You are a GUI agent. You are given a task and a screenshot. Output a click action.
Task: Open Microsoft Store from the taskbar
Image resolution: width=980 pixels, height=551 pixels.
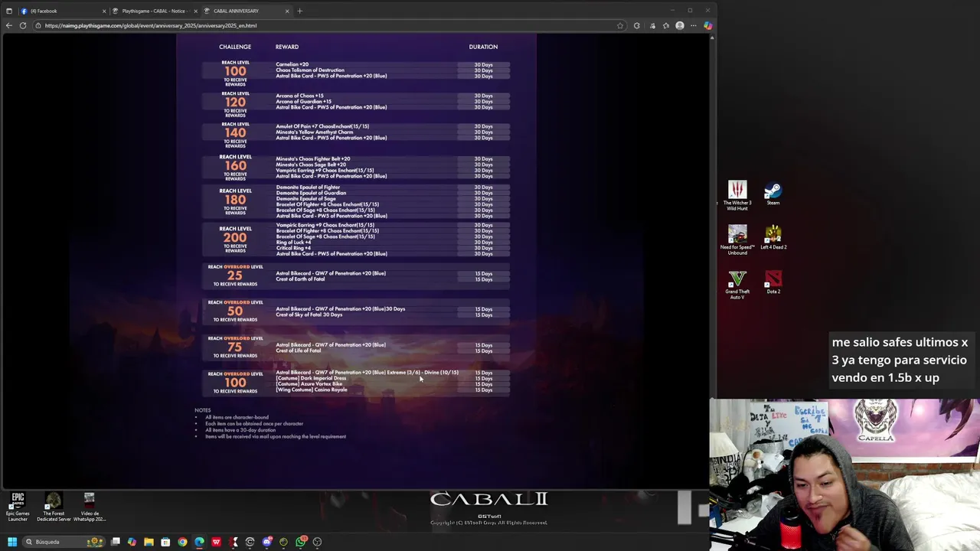[165, 542]
